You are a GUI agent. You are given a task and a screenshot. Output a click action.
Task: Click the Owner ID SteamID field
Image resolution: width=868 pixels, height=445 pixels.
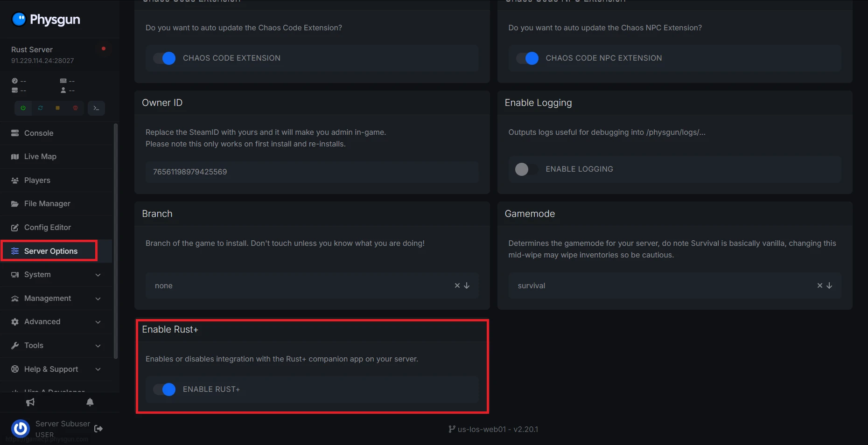click(312, 172)
